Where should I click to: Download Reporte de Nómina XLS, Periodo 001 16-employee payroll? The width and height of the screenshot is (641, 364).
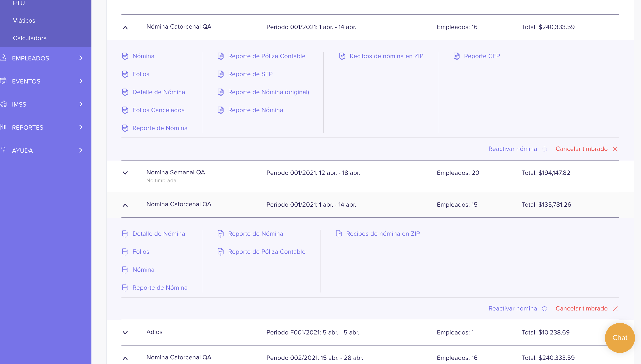coord(255,110)
